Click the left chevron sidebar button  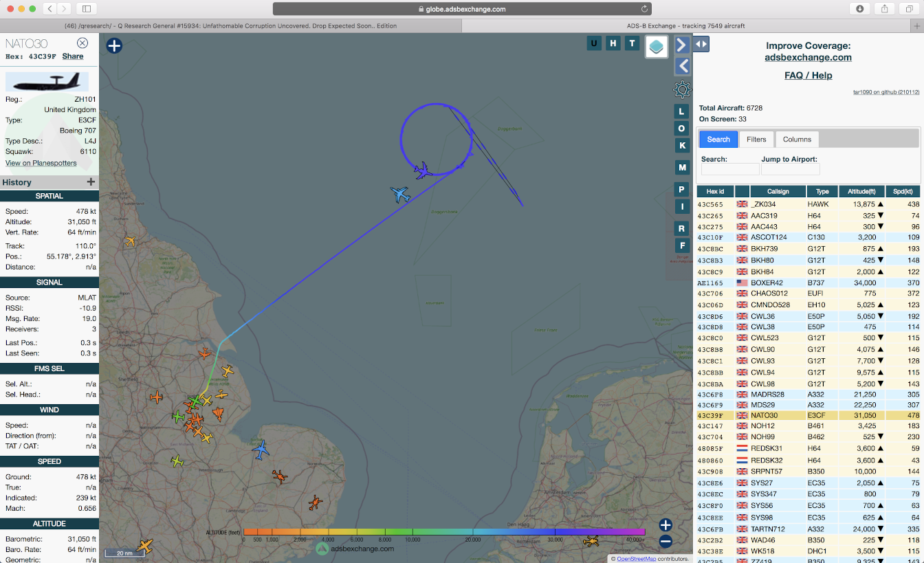682,66
